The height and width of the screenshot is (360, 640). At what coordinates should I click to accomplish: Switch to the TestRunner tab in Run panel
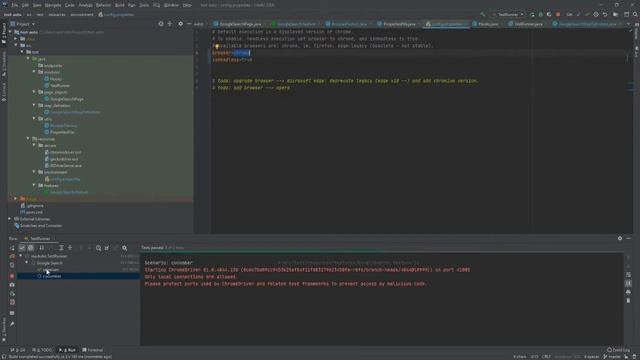tap(38, 238)
